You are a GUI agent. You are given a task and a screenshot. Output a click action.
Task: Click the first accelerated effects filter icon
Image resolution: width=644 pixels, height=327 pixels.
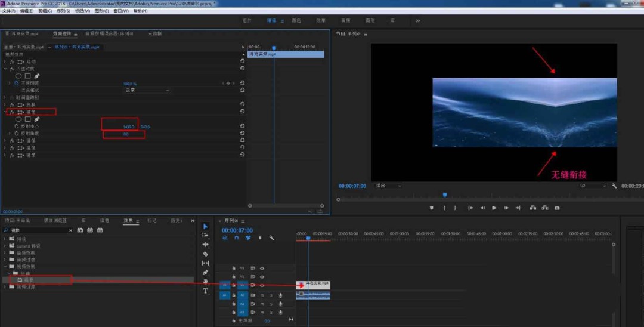coord(80,230)
